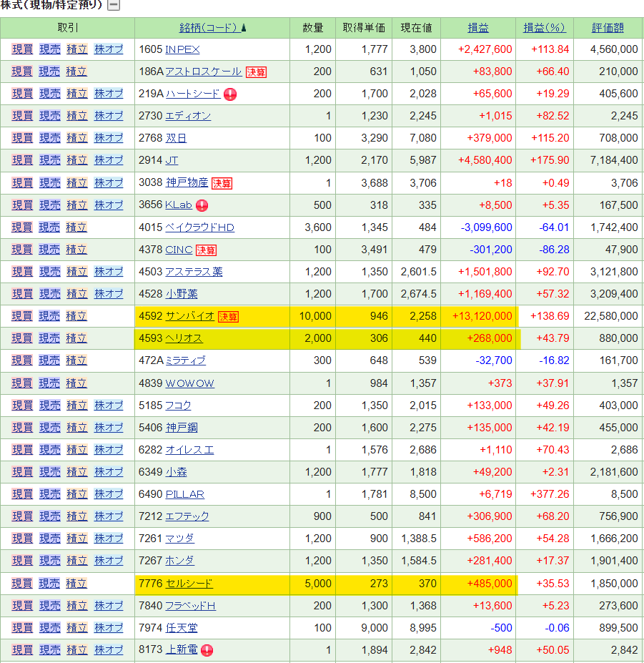Collapse the 株式(現物/特定預り) section
The width and height of the screenshot is (644, 663).
[x=114, y=6]
